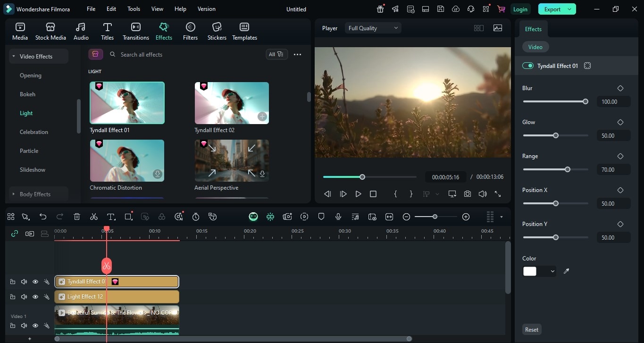Add keyframe for Blur
Screen dimensions: 644x343
[x=620, y=88]
